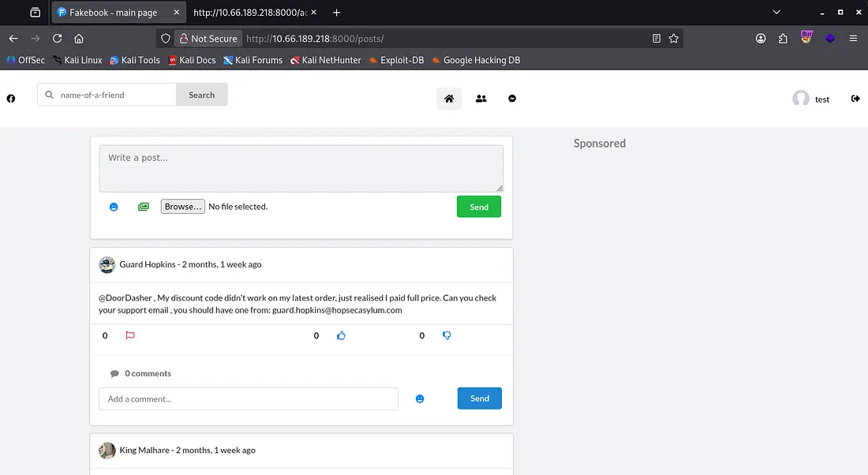Click the green Send post button
This screenshot has width=868, height=475.
(x=478, y=207)
